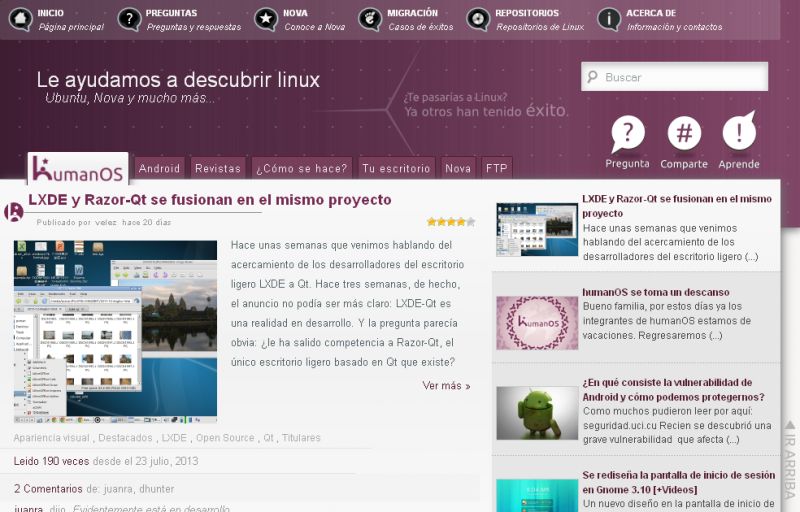This screenshot has width=800, height=512.
Task: Open sidebar LXDE y Razor-Qt headline
Action: [x=677, y=206]
